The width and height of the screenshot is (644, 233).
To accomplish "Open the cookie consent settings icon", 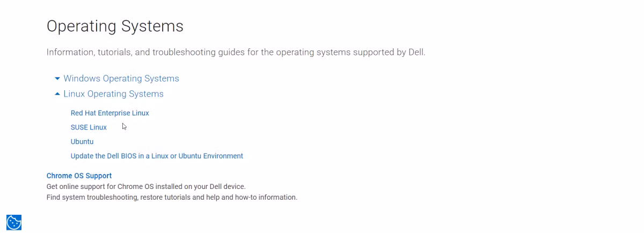I will (14, 222).
